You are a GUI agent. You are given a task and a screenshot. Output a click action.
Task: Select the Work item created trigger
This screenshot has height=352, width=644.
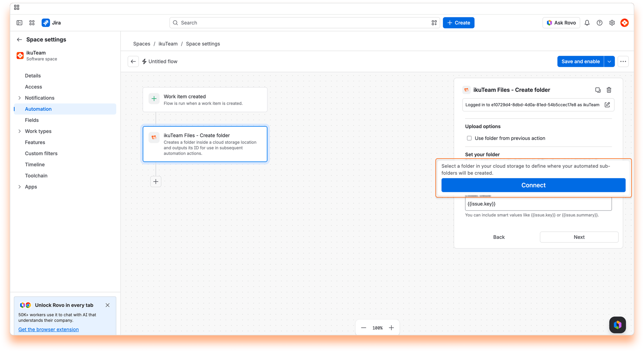tap(205, 100)
